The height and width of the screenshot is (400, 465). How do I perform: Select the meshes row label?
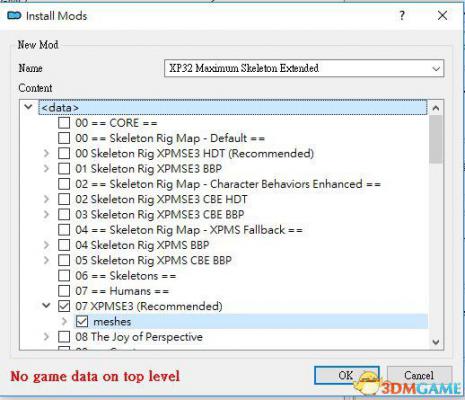[112, 322]
